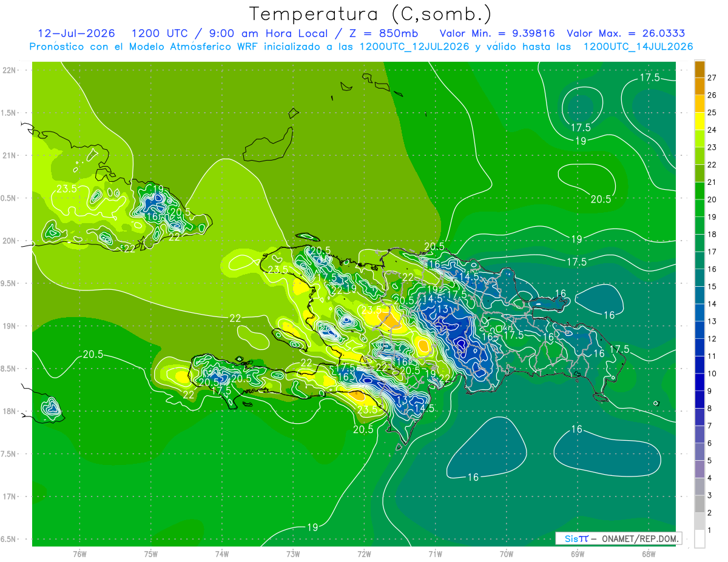728x562 pixels.
Task: Click the "17N" latitude axis label
Action: (10, 497)
